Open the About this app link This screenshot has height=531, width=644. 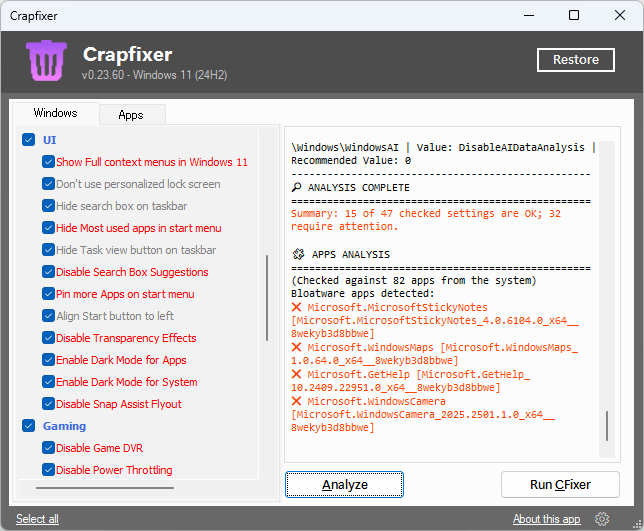click(x=547, y=519)
